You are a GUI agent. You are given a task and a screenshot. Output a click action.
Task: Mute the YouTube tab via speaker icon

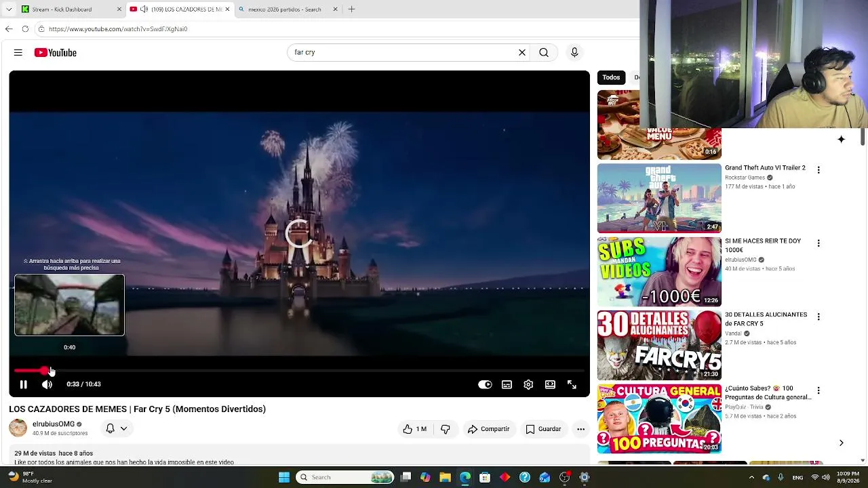click(144, 9)
